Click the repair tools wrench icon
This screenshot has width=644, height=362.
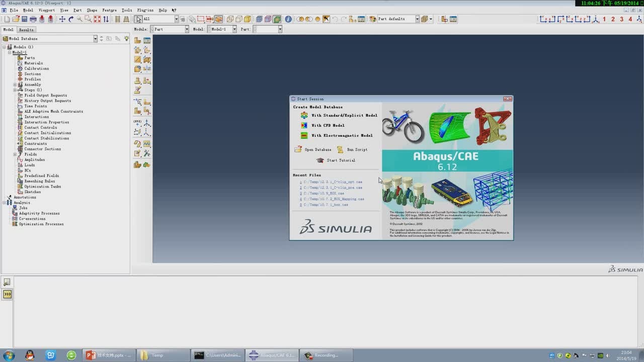(147, 153)
